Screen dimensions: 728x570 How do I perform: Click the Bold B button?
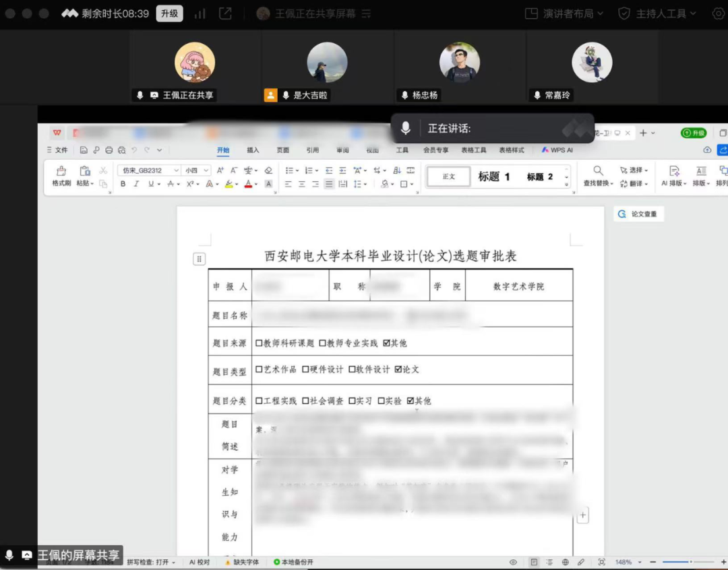(x=123, y=184)
